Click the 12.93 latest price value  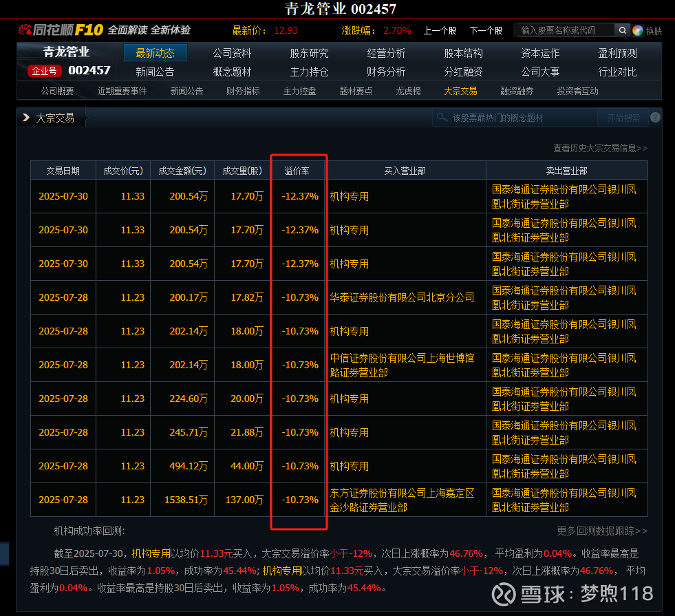(x=286, y=30)
